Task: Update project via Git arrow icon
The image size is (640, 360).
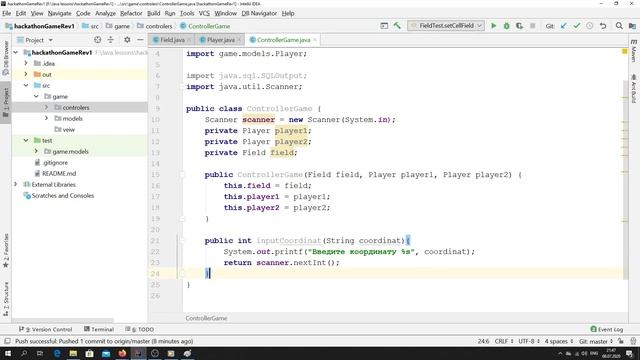Action: 564,26
